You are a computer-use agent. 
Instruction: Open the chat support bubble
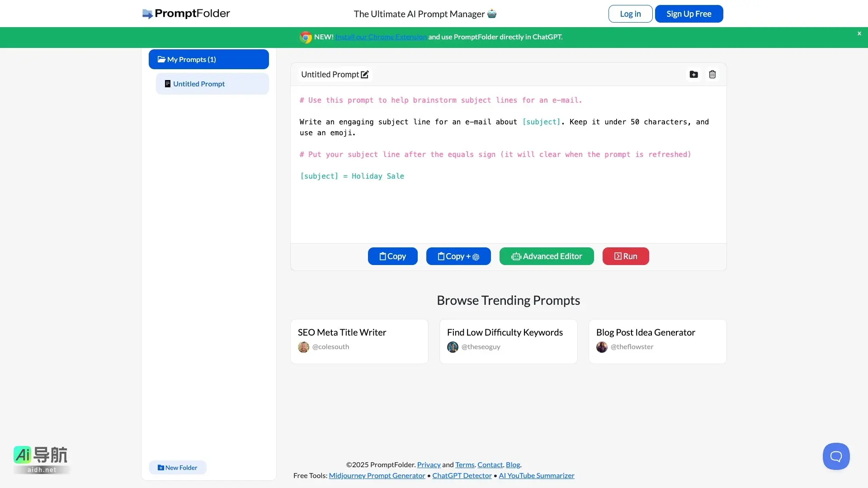click(836, 456)
